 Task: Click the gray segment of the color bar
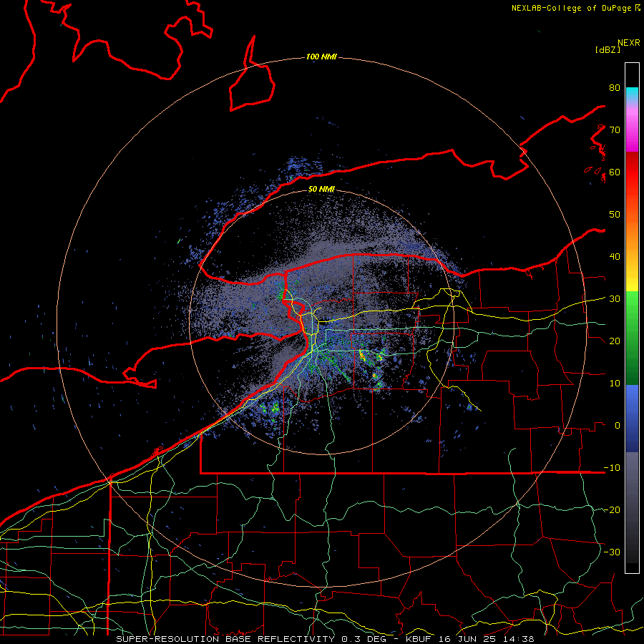[632, 507]
